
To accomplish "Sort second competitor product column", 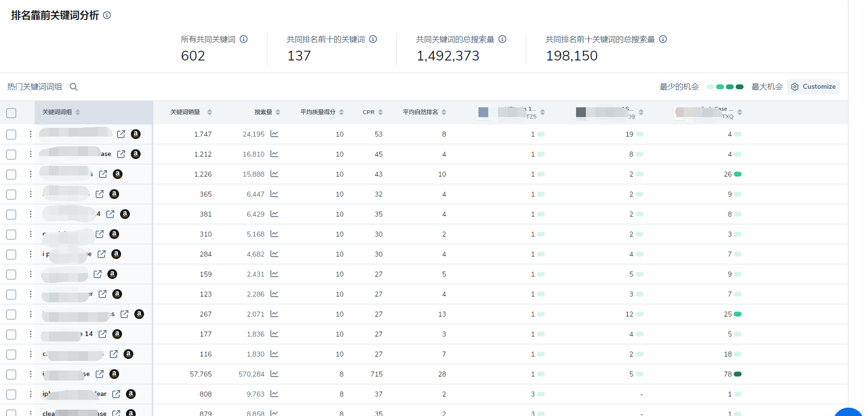I will [641, 112].
